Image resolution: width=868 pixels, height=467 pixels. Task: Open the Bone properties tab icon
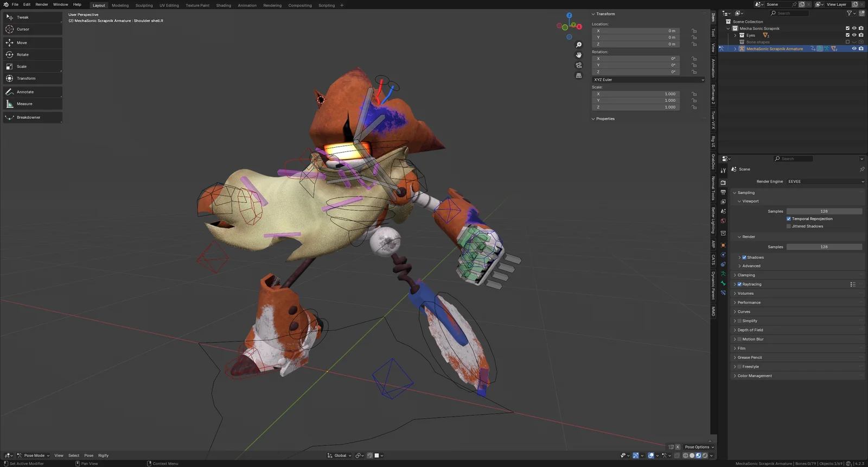(723, 283)
